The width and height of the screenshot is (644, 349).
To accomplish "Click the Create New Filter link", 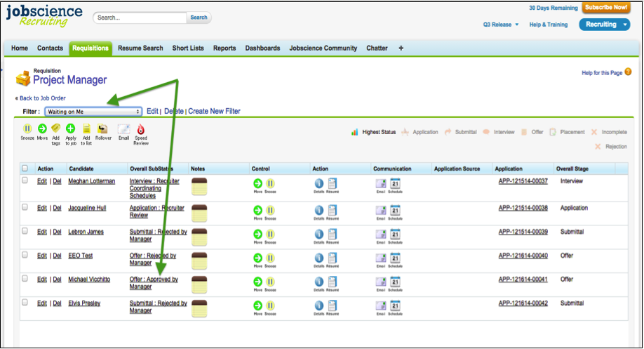I will click(x=215, y=111).
